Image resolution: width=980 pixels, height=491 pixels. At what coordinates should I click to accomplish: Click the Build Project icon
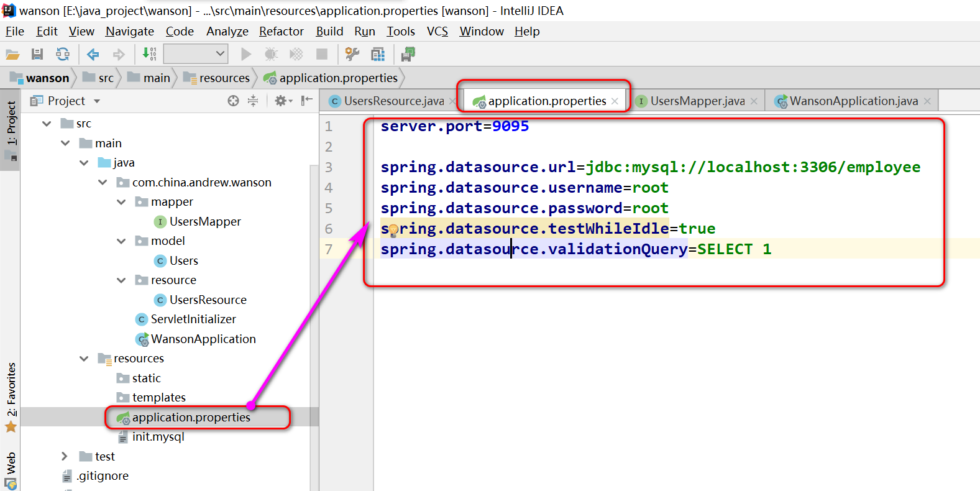[149, 54]
